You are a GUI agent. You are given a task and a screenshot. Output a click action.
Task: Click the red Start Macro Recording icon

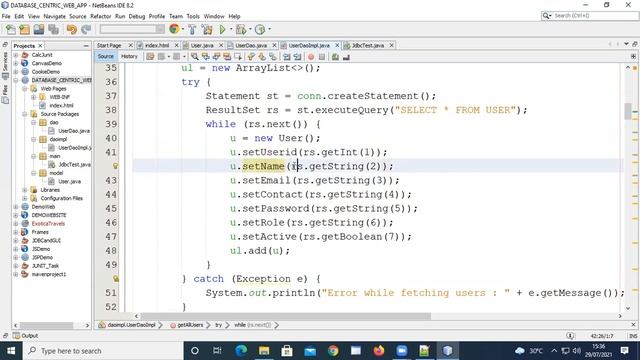311,57
